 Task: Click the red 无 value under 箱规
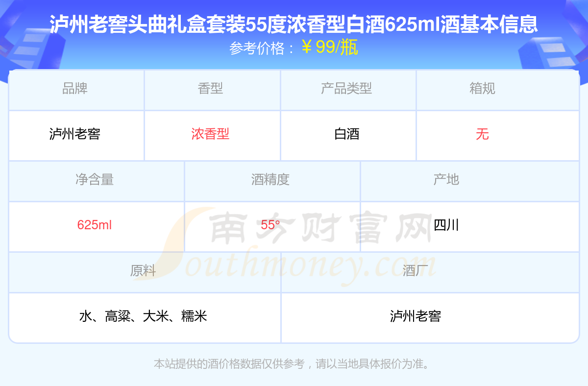[x=482, y=134]
